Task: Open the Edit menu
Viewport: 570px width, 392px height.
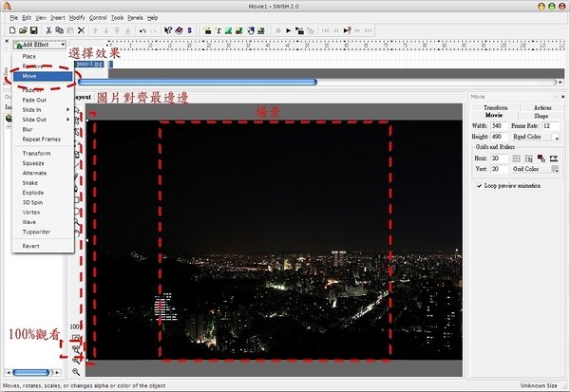Action: (x=27, y=17)
